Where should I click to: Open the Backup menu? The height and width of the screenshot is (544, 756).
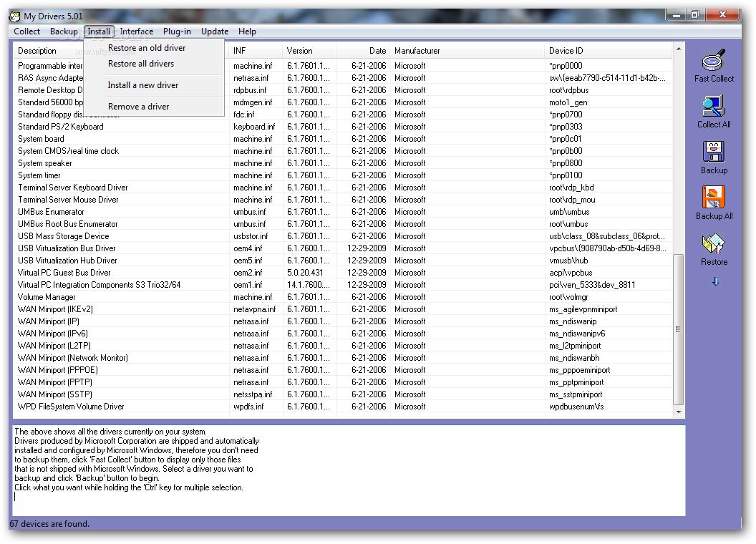(64, 31)
